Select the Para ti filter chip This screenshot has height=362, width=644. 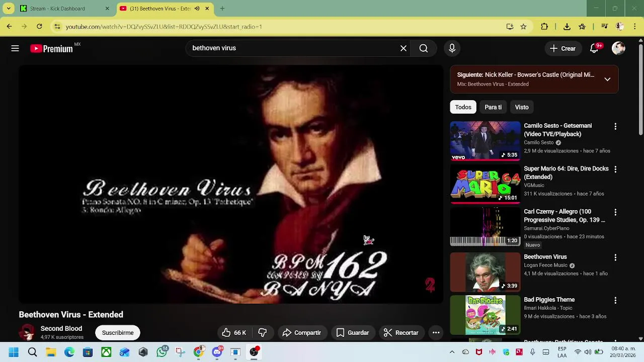[493, 107]
